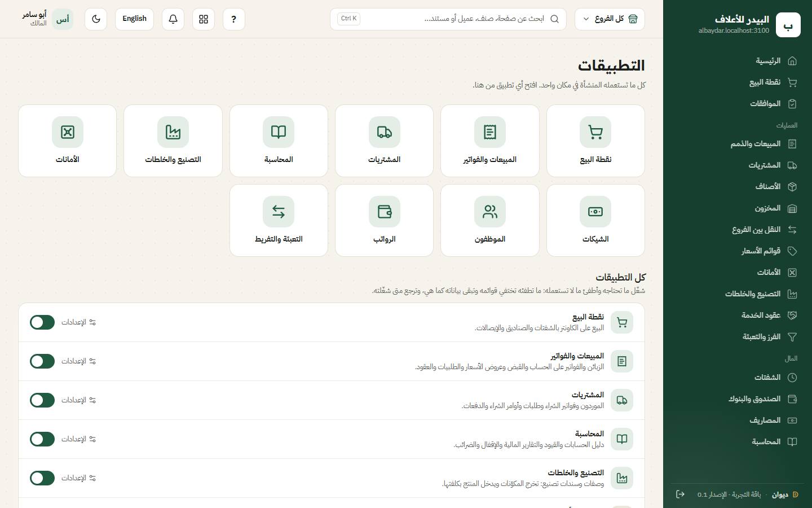Click the Ctrl K shortcut badge

pyautogui.click(x=348, y=19)
